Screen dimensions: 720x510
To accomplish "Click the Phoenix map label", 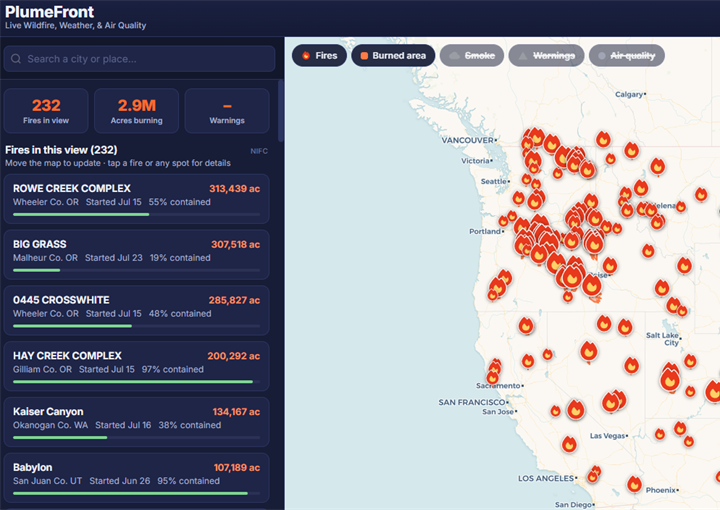I will (x=661, y=490).
